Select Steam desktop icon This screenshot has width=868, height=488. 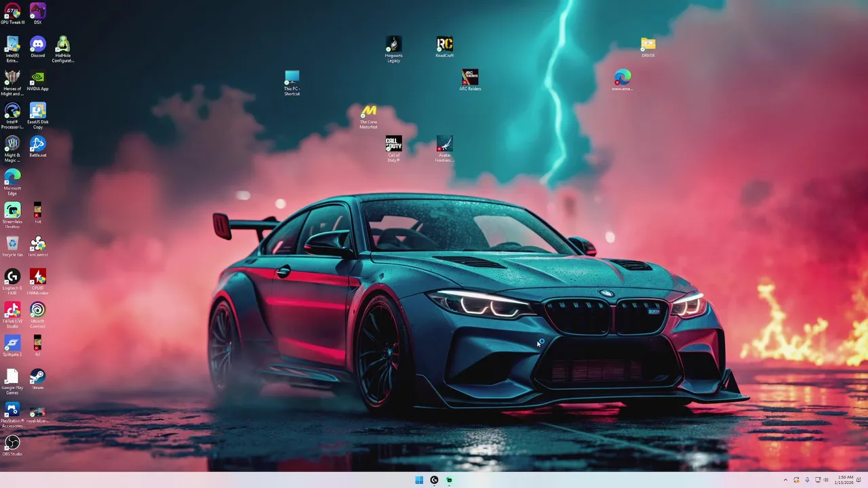click(x=38, y=379)
